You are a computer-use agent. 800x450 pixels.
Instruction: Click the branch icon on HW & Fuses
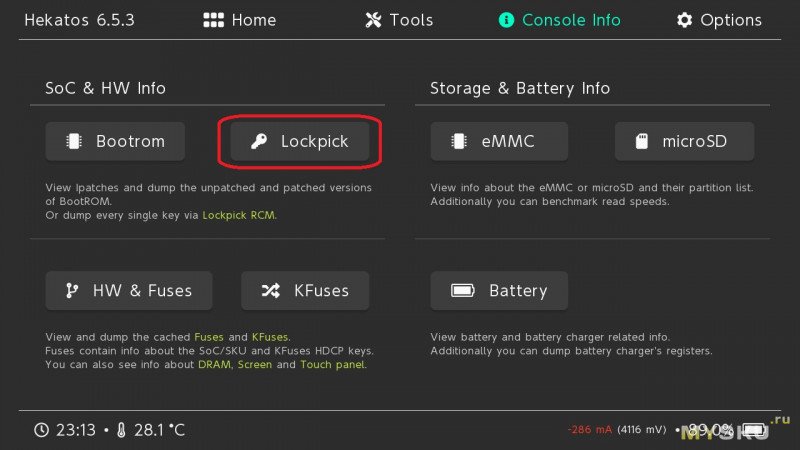click(x=72, y=291)
